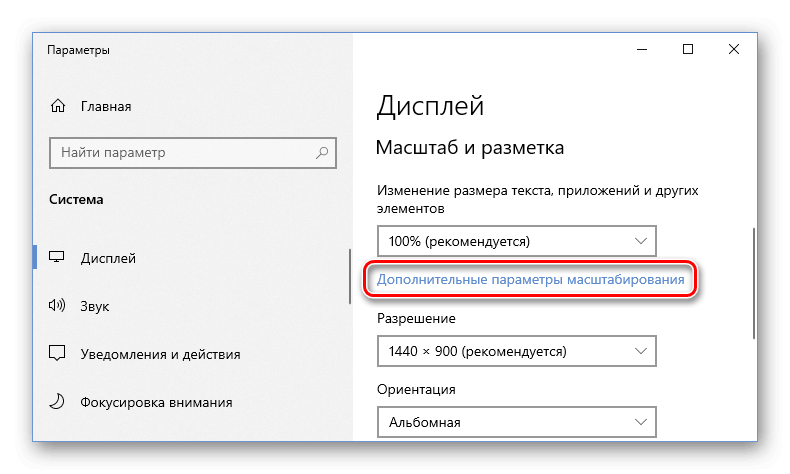Open Дополнительные параметры масштабирования link
The image size is (790, 474).
pos(531,279)
